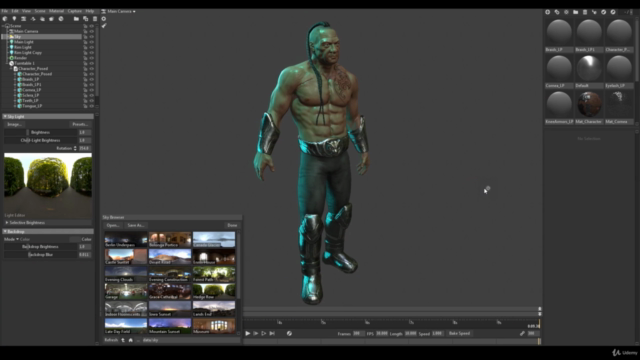Open the File menu
This screenshot has height=360, width=640.
tap(4, 11)
